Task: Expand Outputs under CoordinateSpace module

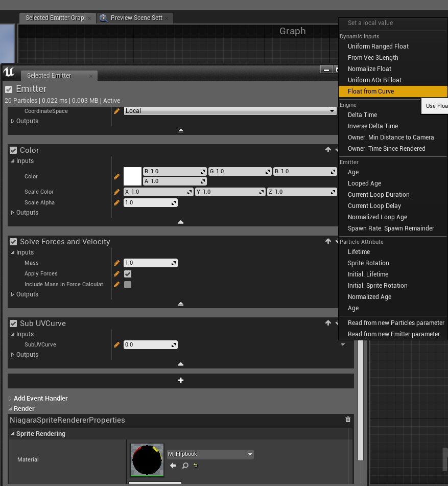Action: point(12,121)
